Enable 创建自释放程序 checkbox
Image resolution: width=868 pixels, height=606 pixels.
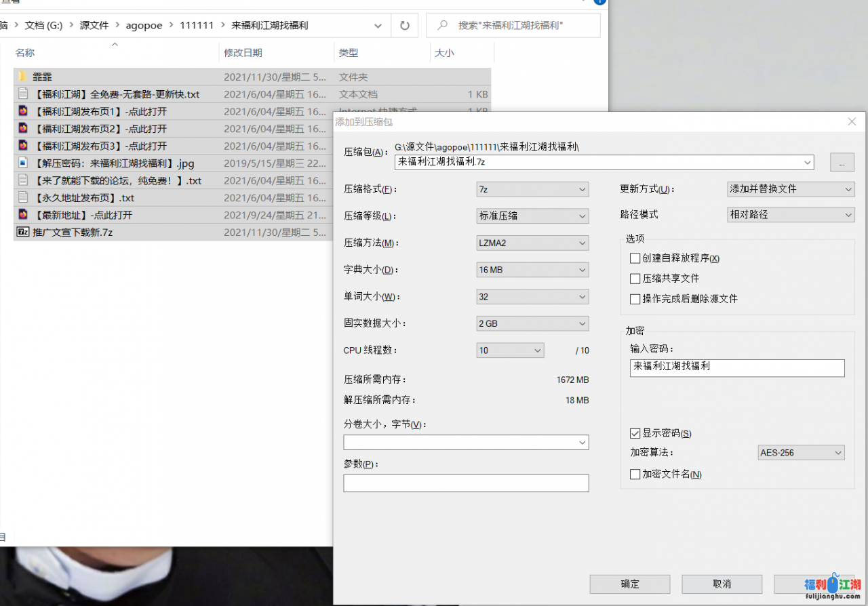(635, 258)
